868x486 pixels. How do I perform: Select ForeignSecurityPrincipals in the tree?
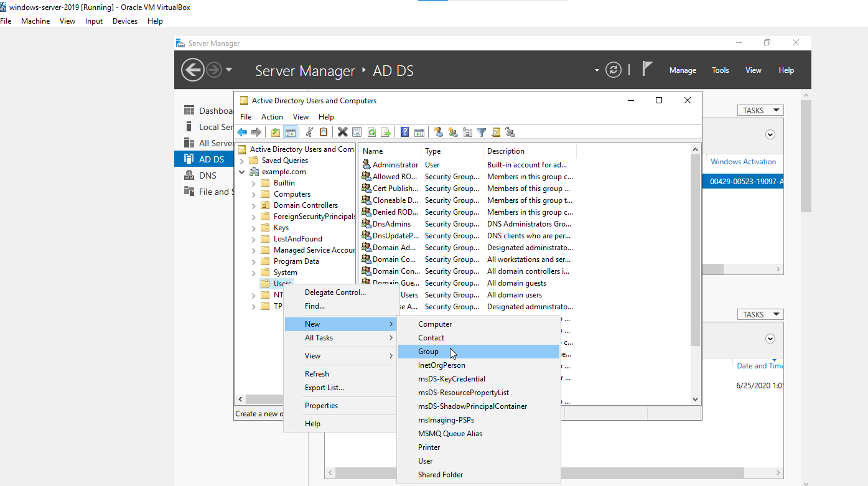(307, 217)
